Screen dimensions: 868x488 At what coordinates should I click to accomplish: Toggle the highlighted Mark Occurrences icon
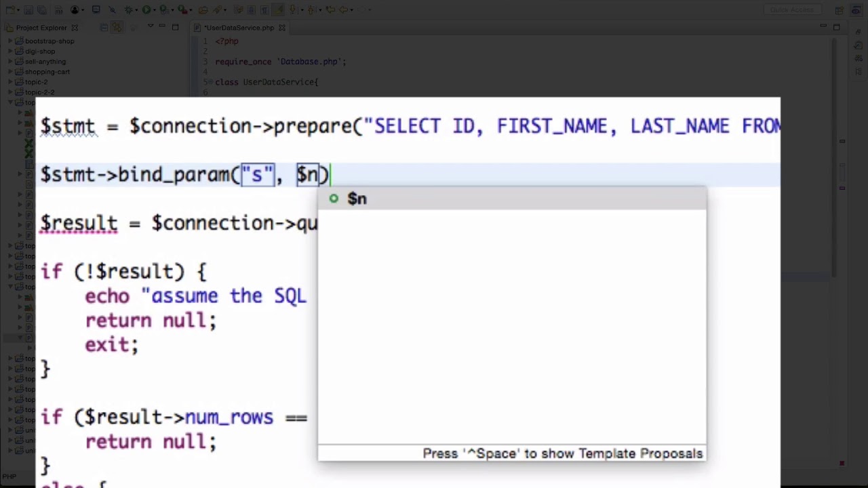[x=278, y=10]
